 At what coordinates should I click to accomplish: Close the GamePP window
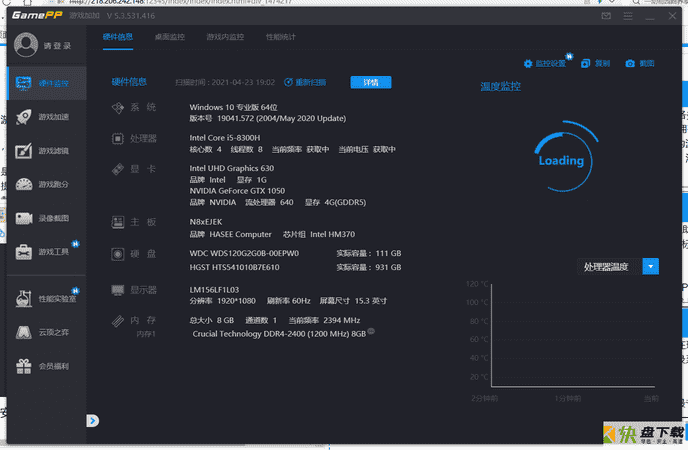[672, 16]
